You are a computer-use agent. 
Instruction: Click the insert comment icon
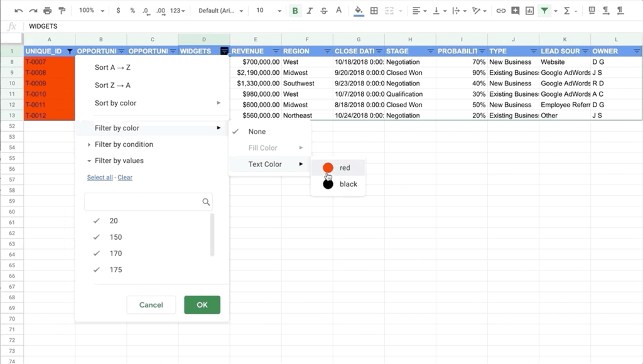click(x=515, y=11)
